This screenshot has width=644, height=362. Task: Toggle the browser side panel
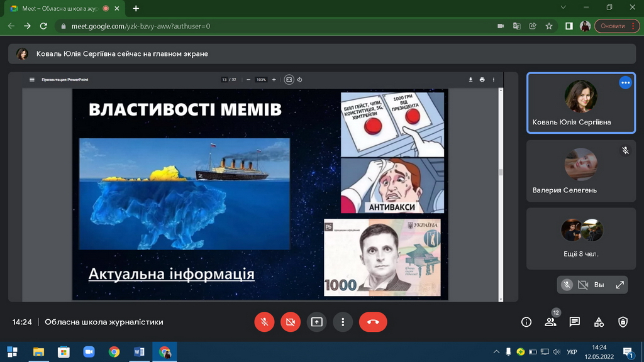click(x=569, y=26)
